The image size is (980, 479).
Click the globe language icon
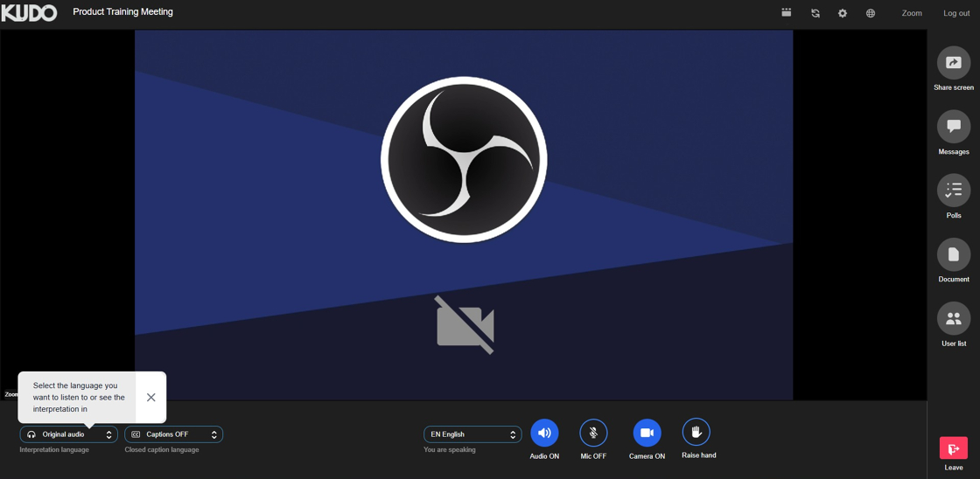871,13
